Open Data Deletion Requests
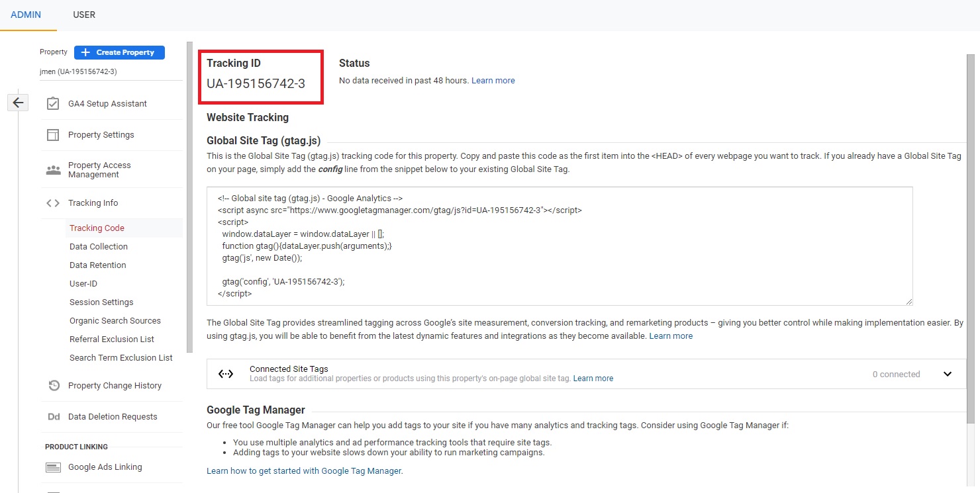This screenshot has height=493, width=980. click(112, 417)
